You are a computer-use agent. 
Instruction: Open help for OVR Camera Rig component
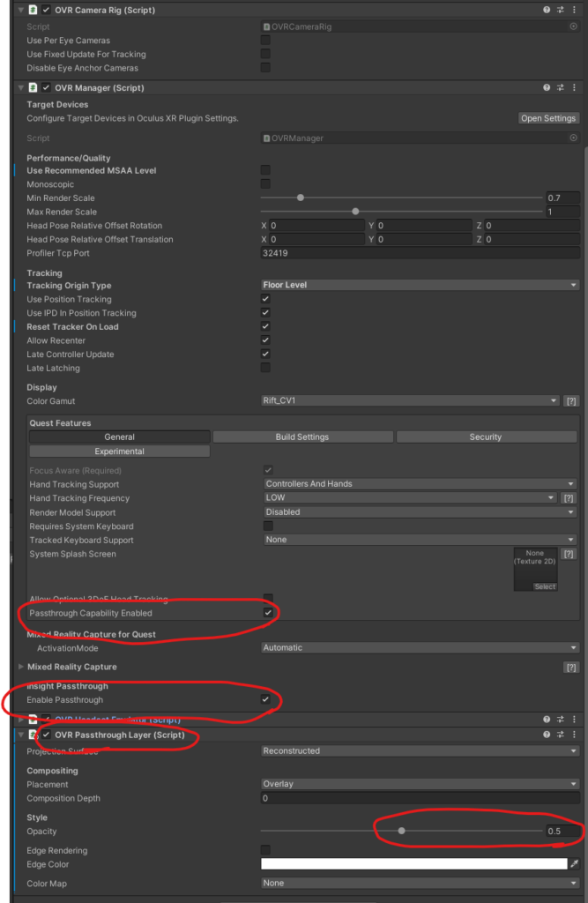coord(547,10)
